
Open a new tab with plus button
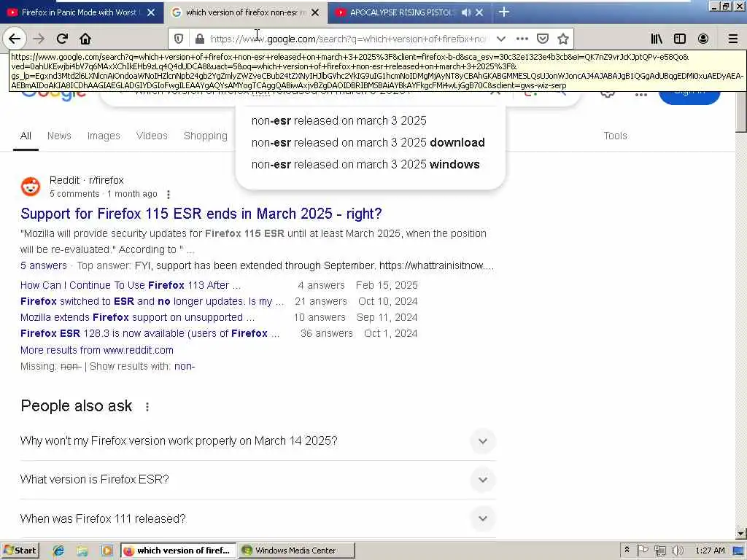coord(503,12)
